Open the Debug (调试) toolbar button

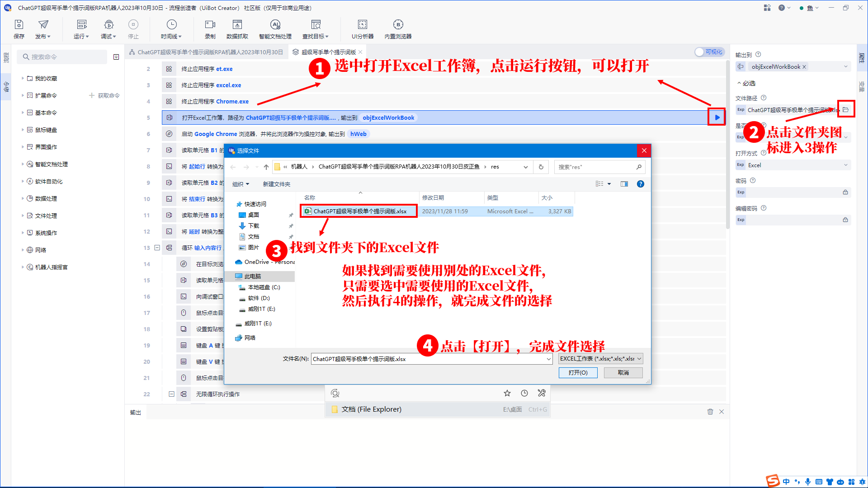coord(108,29)
